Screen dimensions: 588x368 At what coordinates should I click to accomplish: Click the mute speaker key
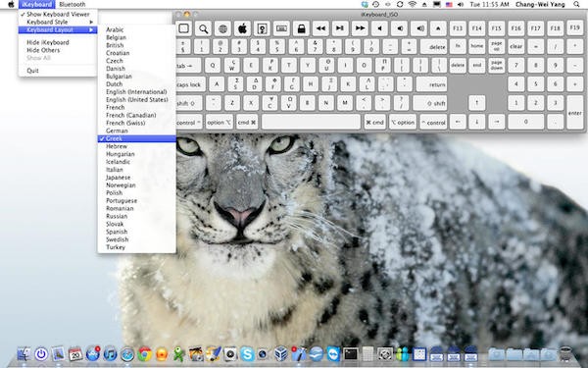pyautogui.click(x=379, y=28)
